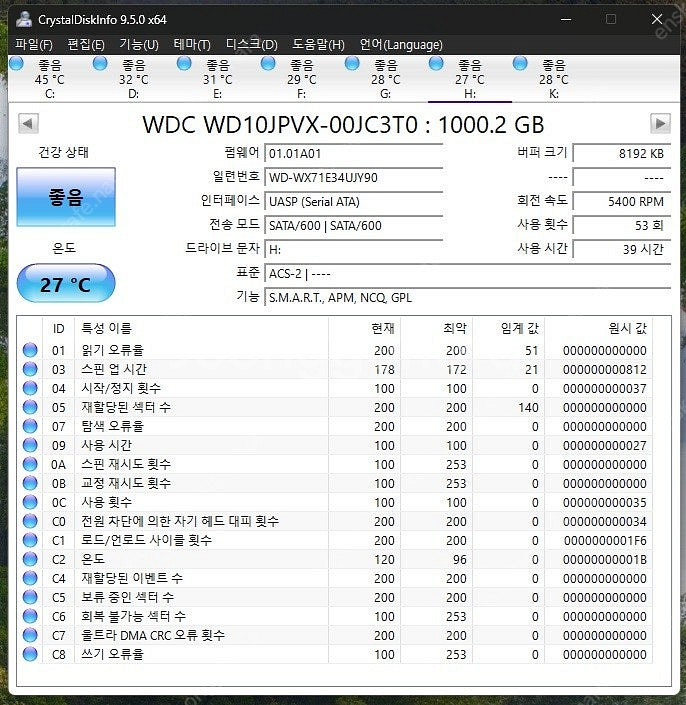Click status orb for 0C 사용 횟수
The image size is (686, 705).
pos(30,502)
